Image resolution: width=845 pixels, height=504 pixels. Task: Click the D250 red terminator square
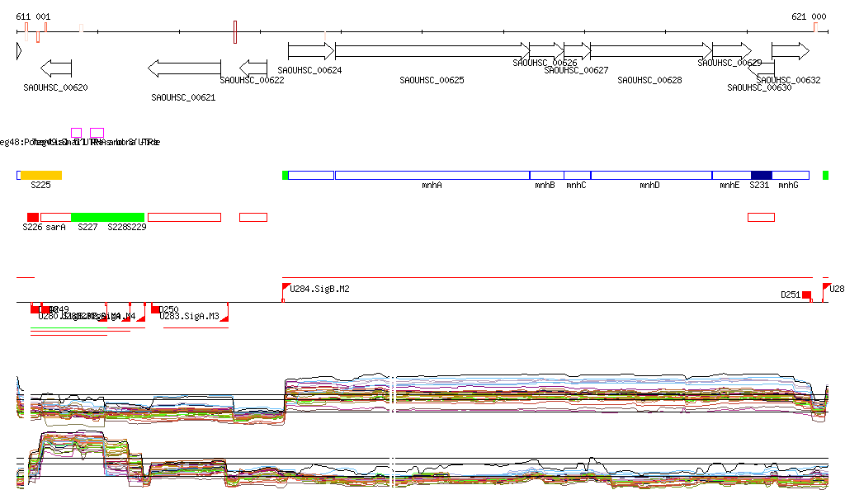point(155,309)
